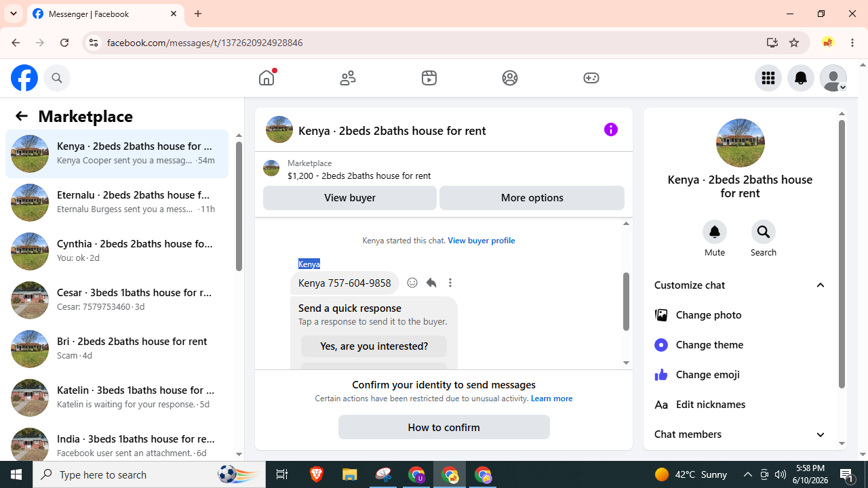868x488 pixels.
Task: Install app icon in address bar
Action: [x=772, y=43]
